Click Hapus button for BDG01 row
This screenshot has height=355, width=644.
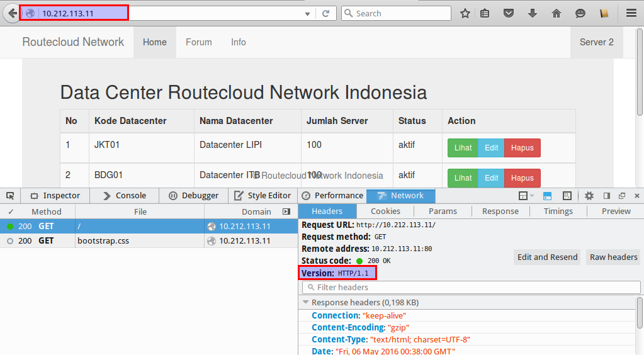[523, 178]
